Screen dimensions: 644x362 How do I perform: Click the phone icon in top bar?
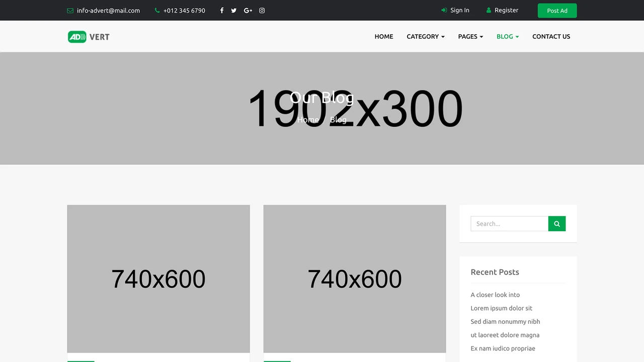tap(157, 11)
